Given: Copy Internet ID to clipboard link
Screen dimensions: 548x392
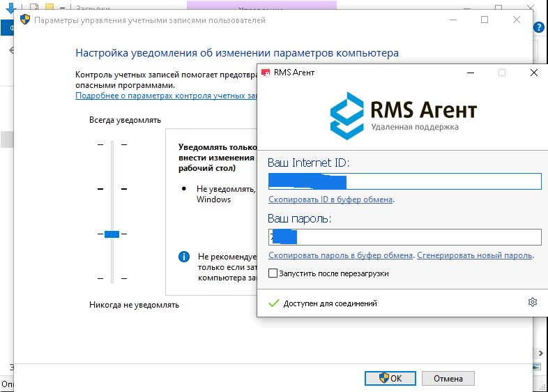Looking at the screenshot, I should (x=330, y=199).
